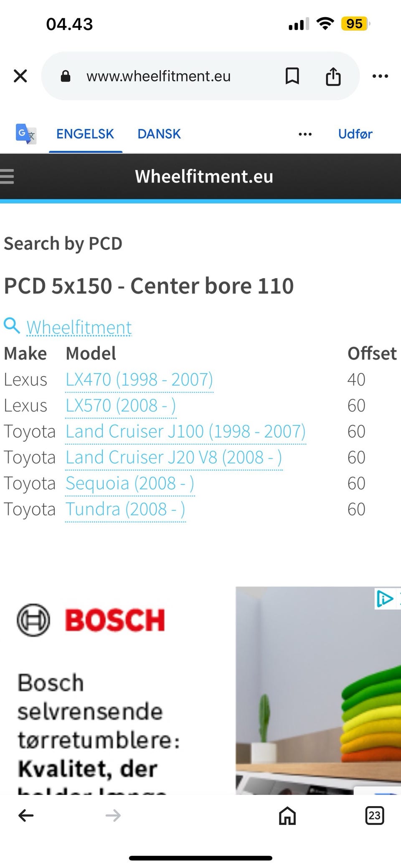Viewport: 401px width, 868px height.
Task: Tap the Google Translate icon
Action: tap(25, 134)
